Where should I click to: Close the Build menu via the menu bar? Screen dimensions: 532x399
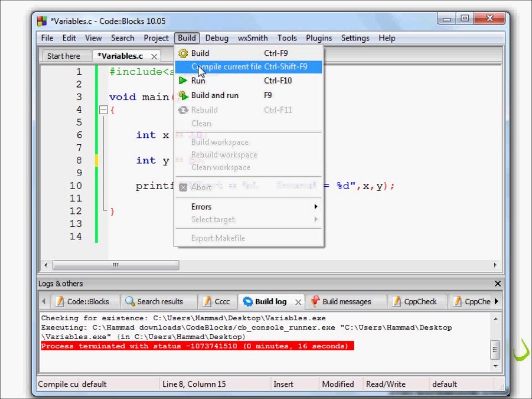pos(187,38)
